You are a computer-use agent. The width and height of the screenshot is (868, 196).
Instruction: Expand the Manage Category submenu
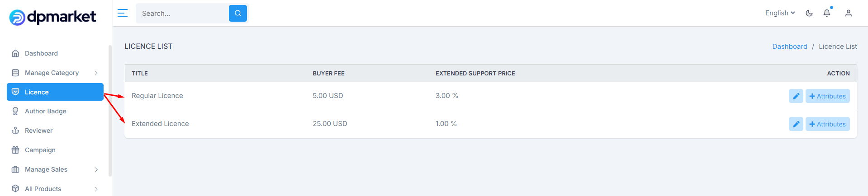pyautogui.click(x=55, y=73)
